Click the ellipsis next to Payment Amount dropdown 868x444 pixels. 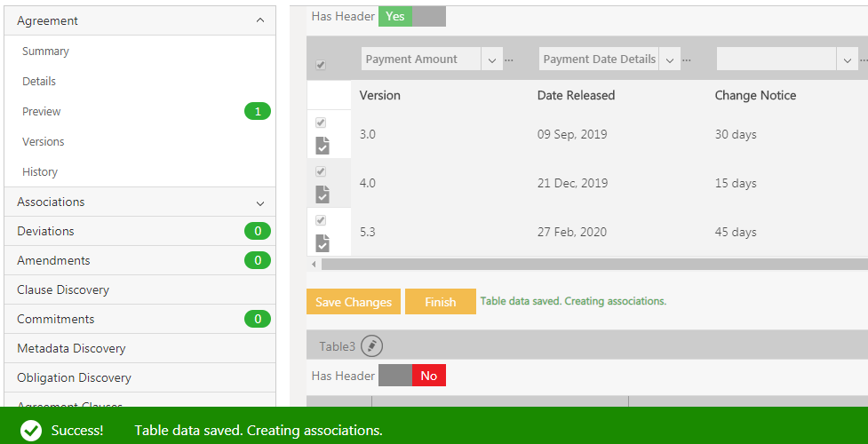pos(509,59)
